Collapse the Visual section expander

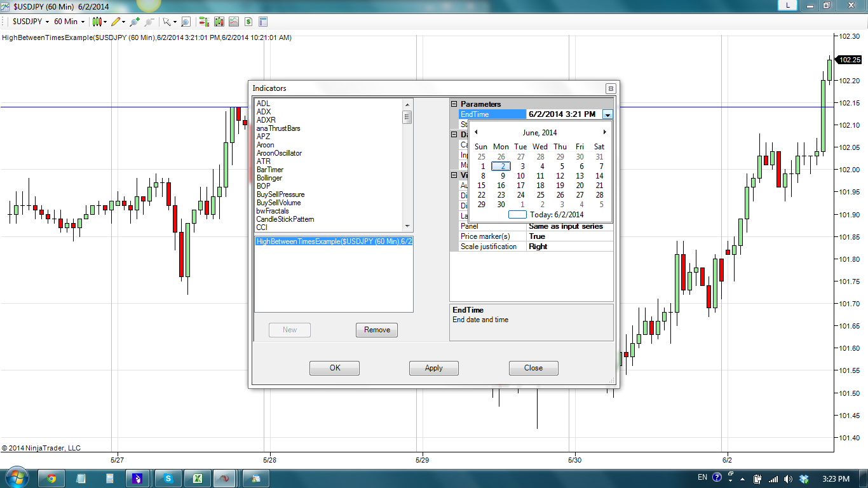(454, 175)
